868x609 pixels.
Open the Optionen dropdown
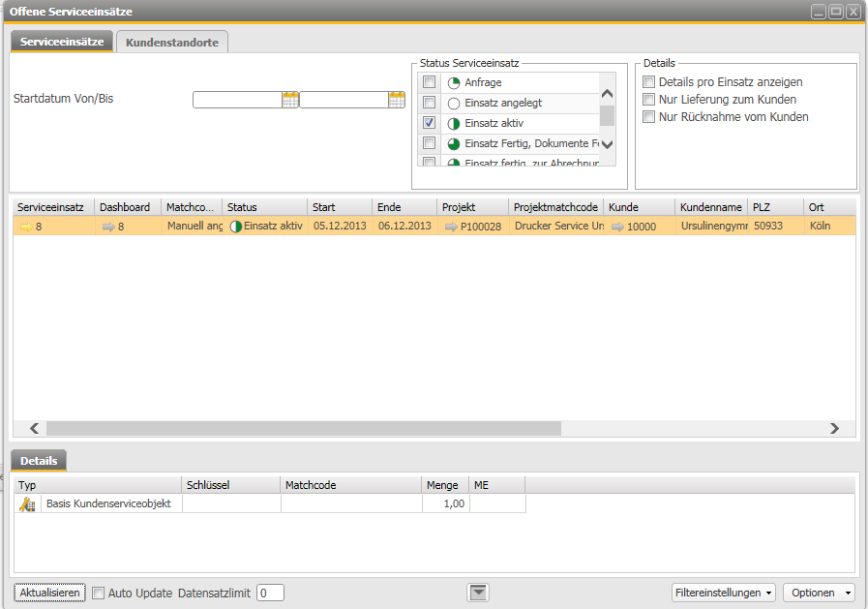[819, 592]
